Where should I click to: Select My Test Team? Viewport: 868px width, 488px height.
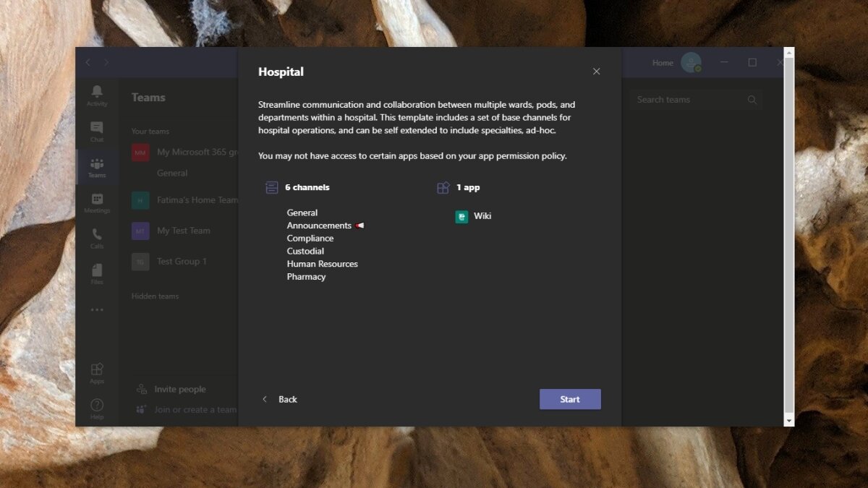pos(184,230)
